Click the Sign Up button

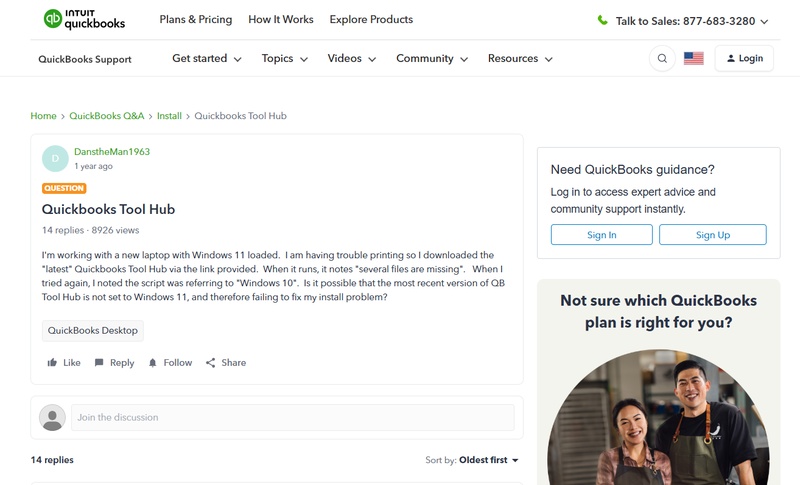(713, 235)
